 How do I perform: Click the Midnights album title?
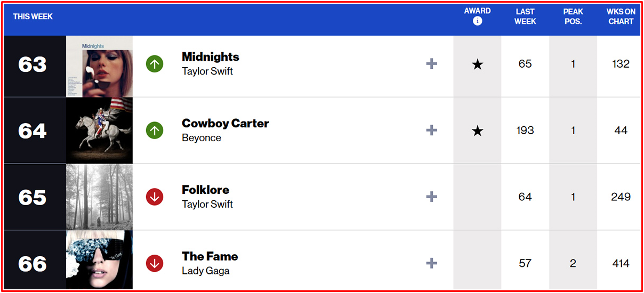point(211,57)
